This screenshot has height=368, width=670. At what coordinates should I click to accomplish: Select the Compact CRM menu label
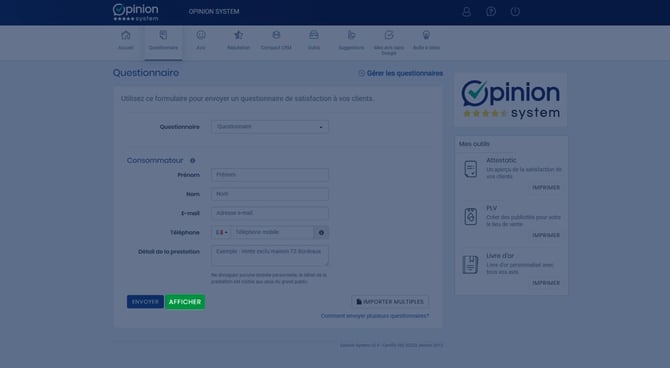276,48
